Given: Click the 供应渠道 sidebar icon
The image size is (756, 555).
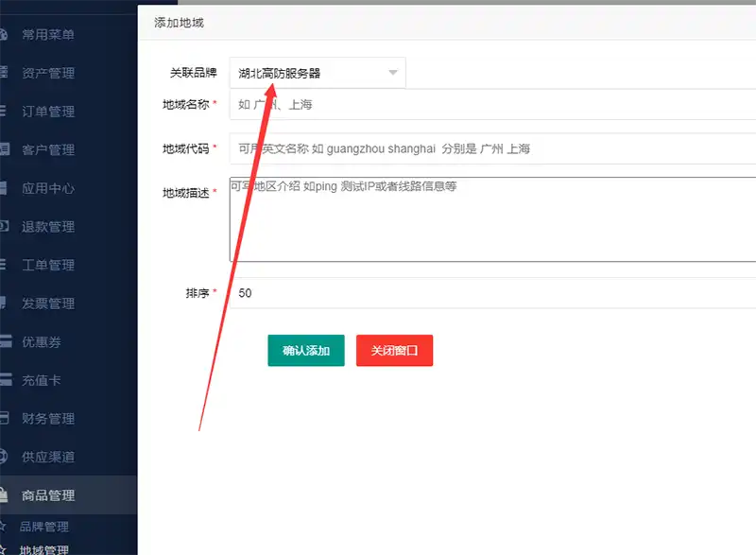Looking at the screenshot, I should pos(4,457).
